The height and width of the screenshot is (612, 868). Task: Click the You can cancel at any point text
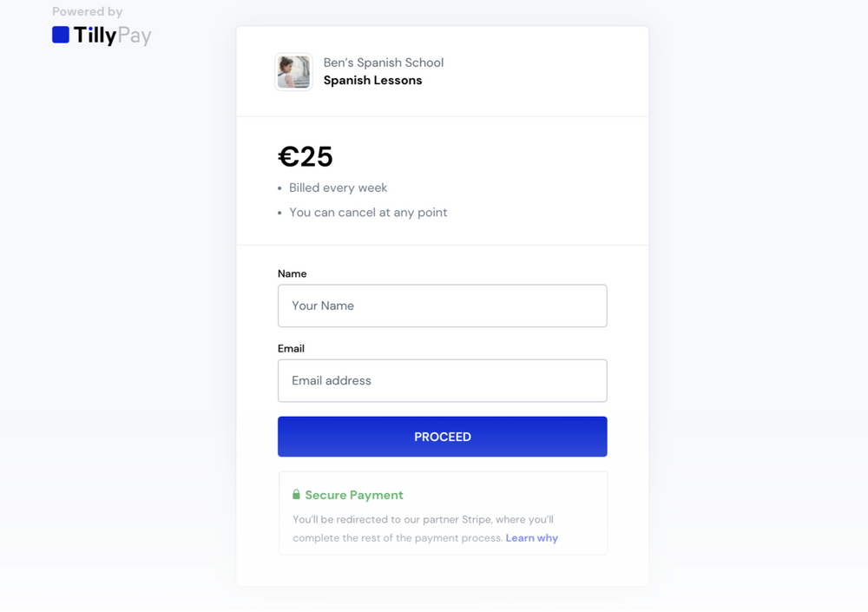pyautogui.click(x=368, y=212)
